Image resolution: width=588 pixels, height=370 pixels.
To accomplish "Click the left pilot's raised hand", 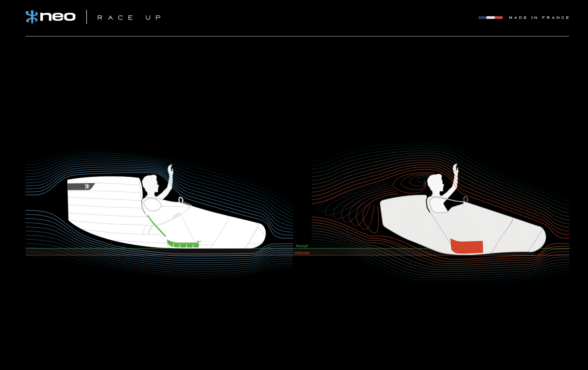I will (x=171, y=169).
